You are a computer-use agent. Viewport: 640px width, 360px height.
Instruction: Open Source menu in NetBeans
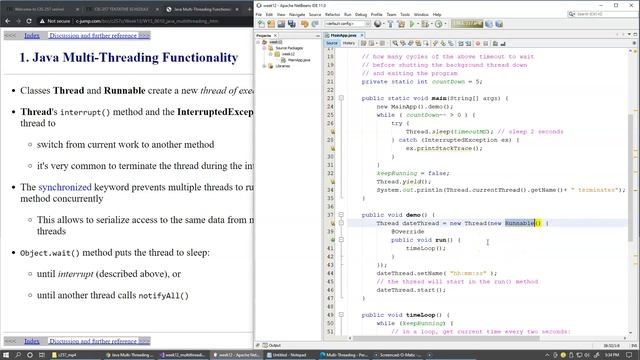click(315, 14)
